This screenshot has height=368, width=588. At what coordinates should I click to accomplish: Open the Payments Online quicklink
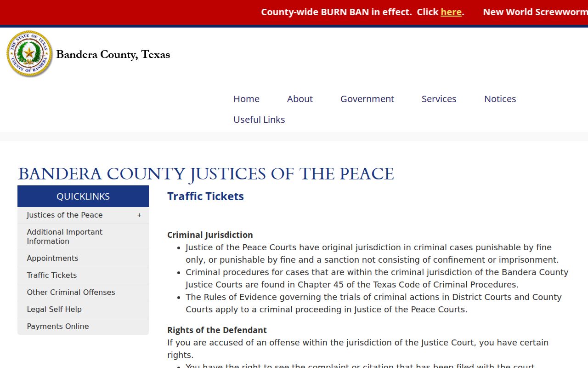click(x=83, y=327)
